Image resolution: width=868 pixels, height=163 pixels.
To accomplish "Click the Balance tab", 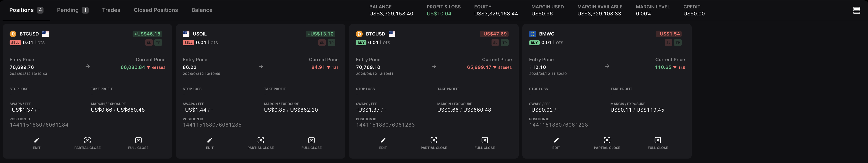I will click(202, 10).
